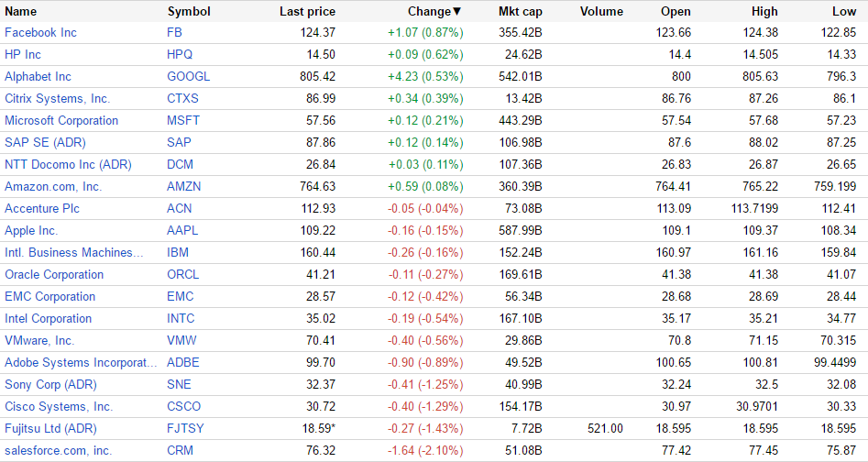
Task: Sort by the Symbol column header
Action: pos(189,12)
